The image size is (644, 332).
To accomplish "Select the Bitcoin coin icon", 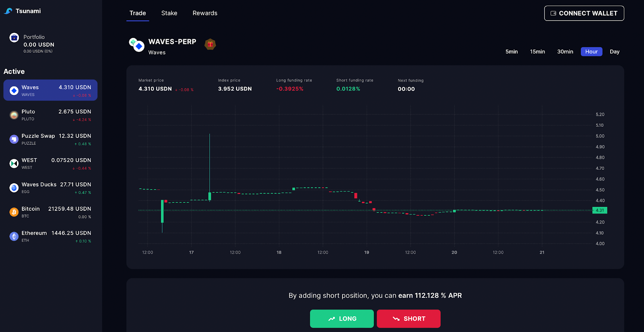I will (x=14, y=212).
